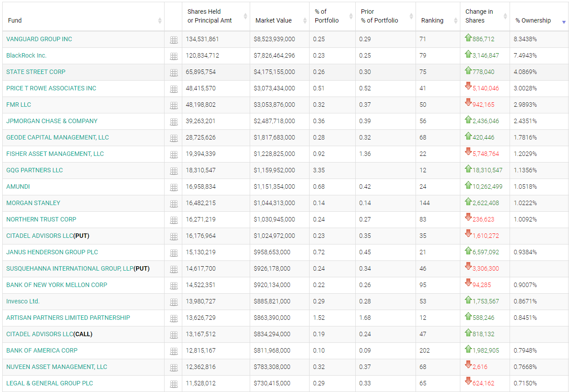Open grid icon for Citadel Advisors LLC (CALL) row
569x392 pixels.
pos(173,335)
